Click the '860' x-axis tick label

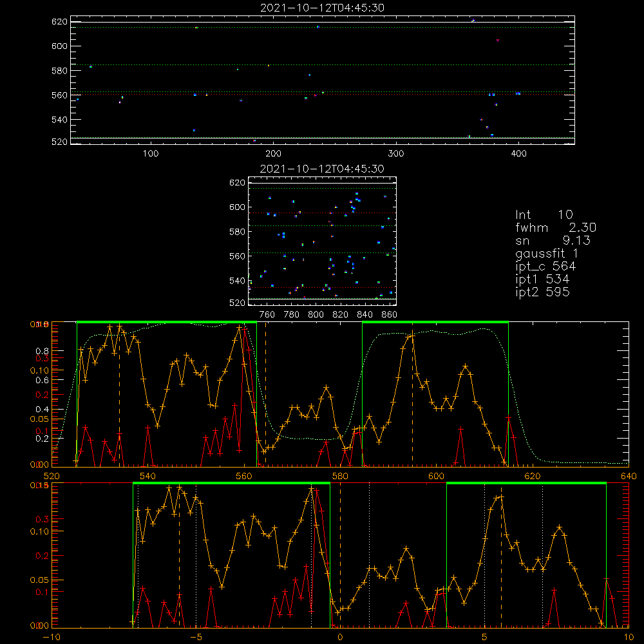(x=390, y=315)
